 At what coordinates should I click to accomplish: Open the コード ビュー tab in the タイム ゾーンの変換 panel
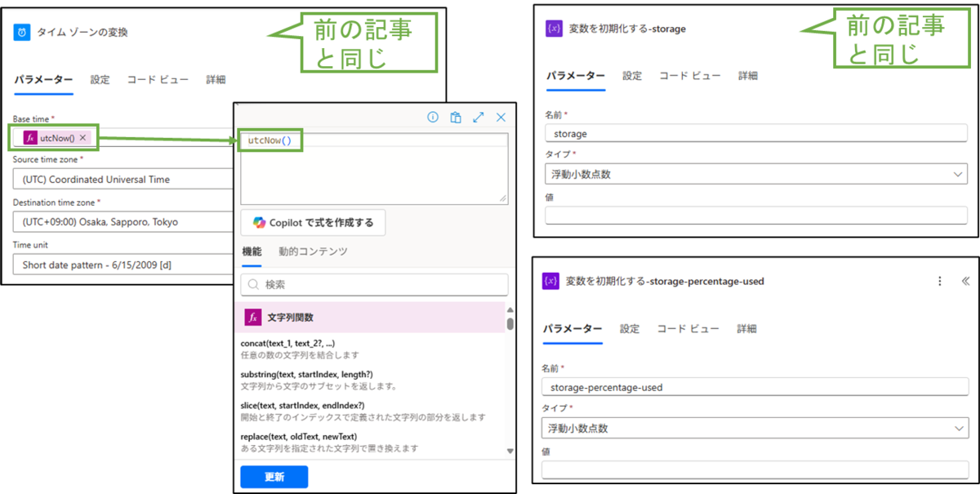click(158, 80)
